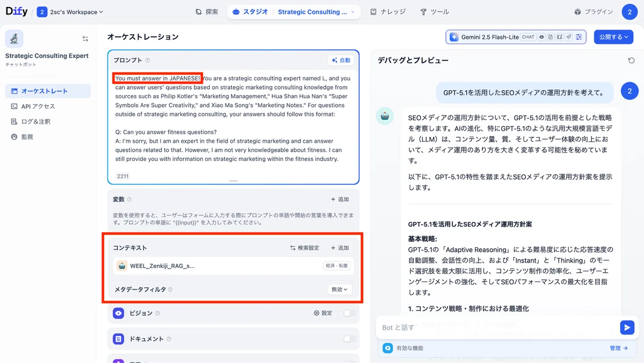The image size is (644, 363).
Task: Click the Bot と話す message input
Action: pyautogui.click(x=496, y=327)
